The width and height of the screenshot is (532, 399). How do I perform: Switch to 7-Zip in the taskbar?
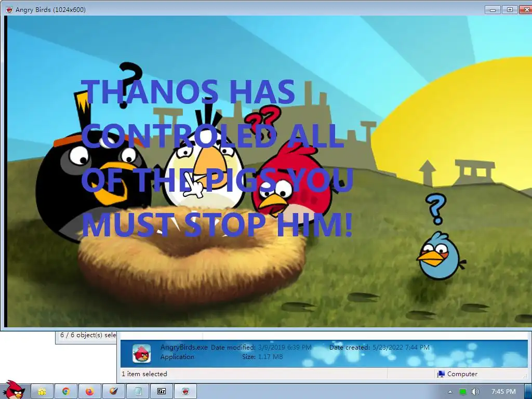162,392
